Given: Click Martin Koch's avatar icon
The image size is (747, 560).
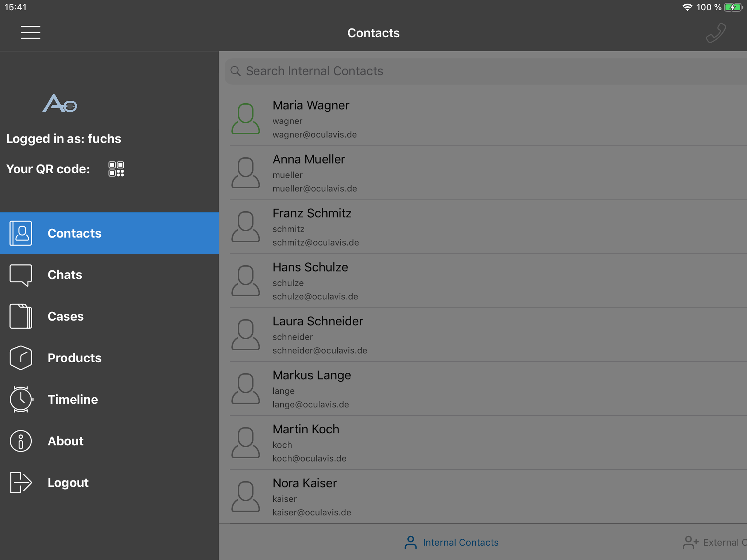Looking at the screenshot, I should tap(246, 443).
